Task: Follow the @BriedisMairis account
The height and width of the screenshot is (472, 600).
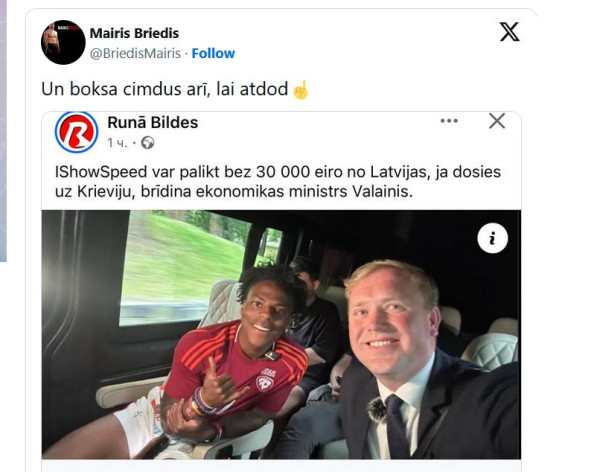Action: click(x=213, y=53)
